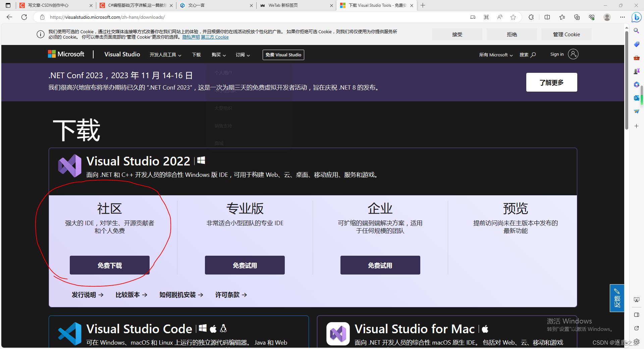Go back to the previous page

click(9, 17)
